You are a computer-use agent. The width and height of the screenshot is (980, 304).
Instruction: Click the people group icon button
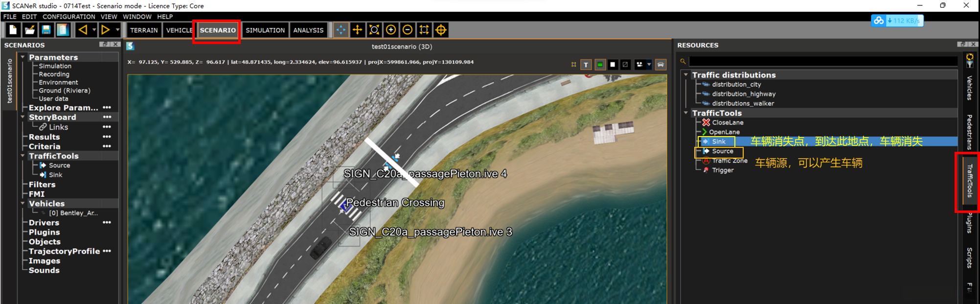pos(639,65)
